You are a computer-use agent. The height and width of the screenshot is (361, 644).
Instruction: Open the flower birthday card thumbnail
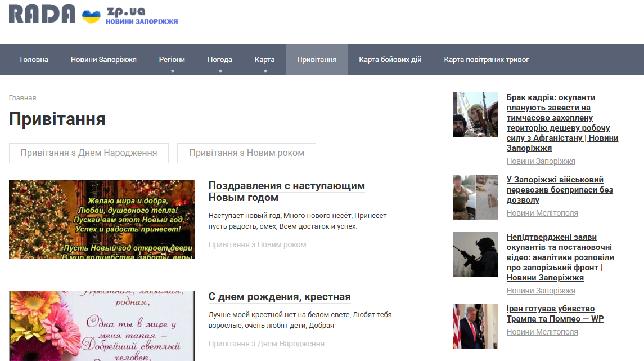tap(102, 326)
